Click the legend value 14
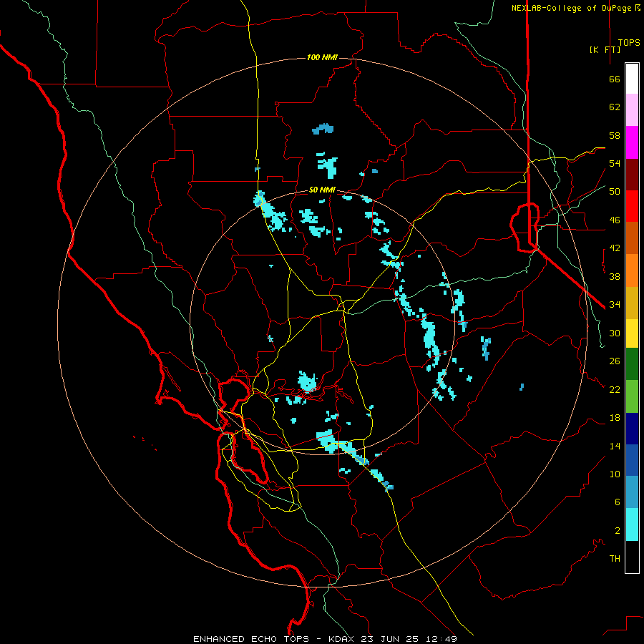 [x=615, y=446]
